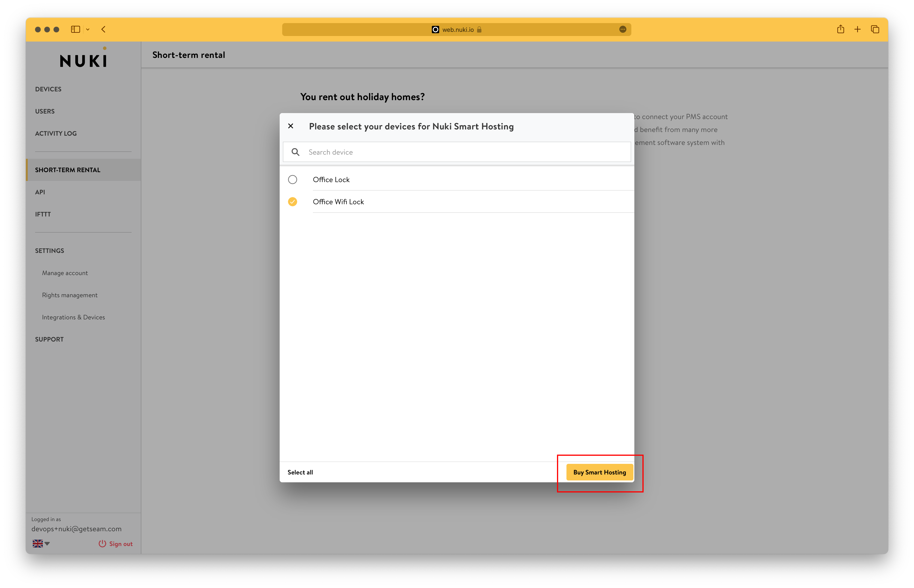Click the power icon next to Sign out
Image resolution: width=914 pixels, height=588 pixels.
102,544
